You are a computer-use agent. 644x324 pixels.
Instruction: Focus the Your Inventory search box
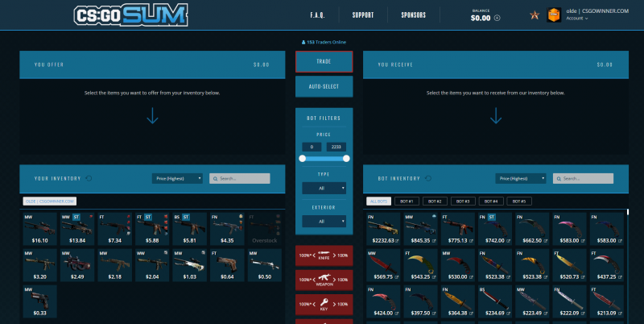tap(239, 178)
